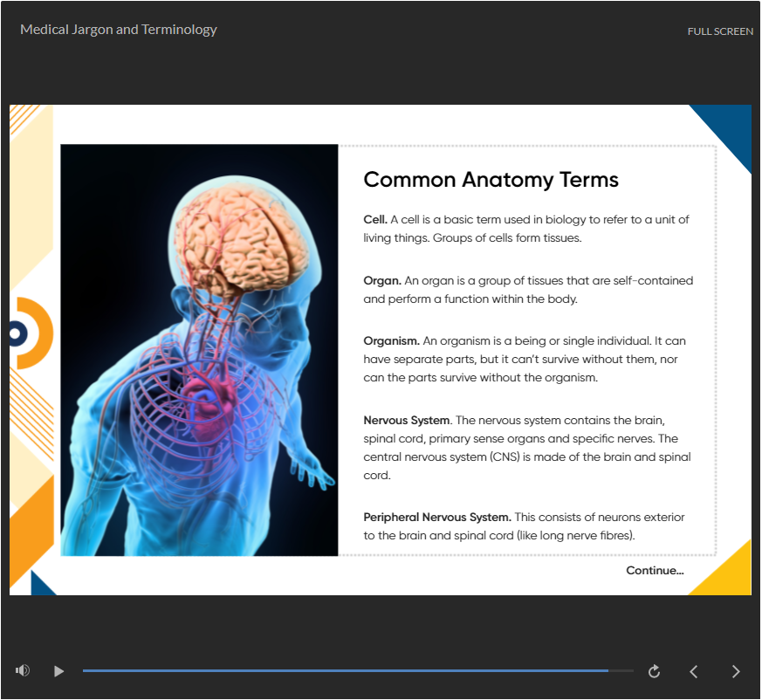Enter FULL SCREEN mode
The image size is (762, 700).
[720, 31]
